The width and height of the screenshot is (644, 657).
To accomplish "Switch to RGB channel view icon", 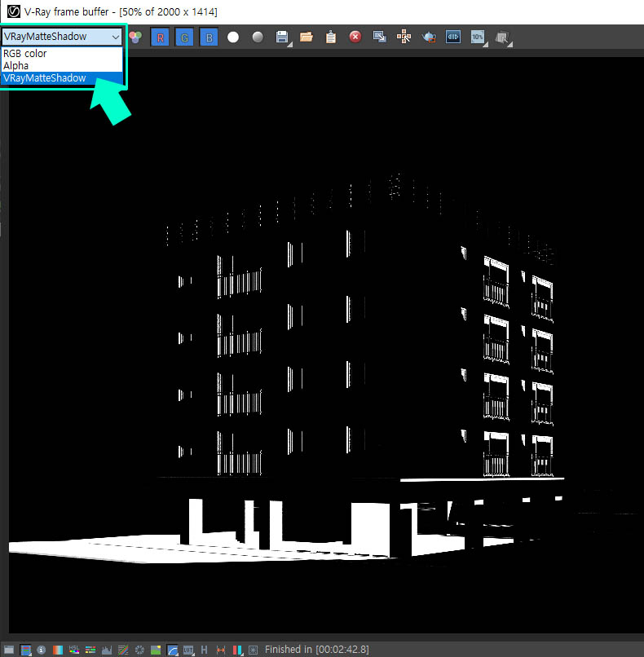I will coord(135,37).
